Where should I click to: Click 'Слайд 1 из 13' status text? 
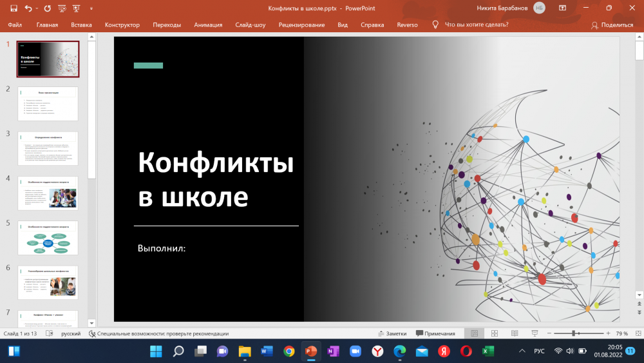(20, 333)
